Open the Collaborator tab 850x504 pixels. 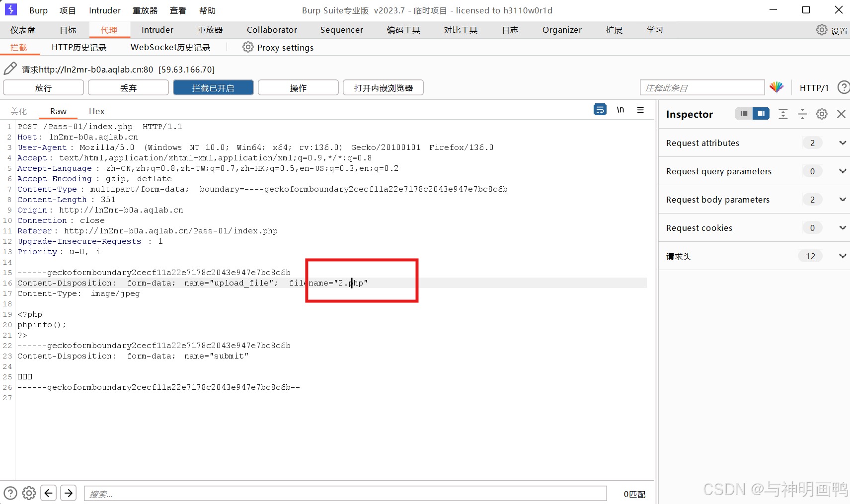coord(272,30)
